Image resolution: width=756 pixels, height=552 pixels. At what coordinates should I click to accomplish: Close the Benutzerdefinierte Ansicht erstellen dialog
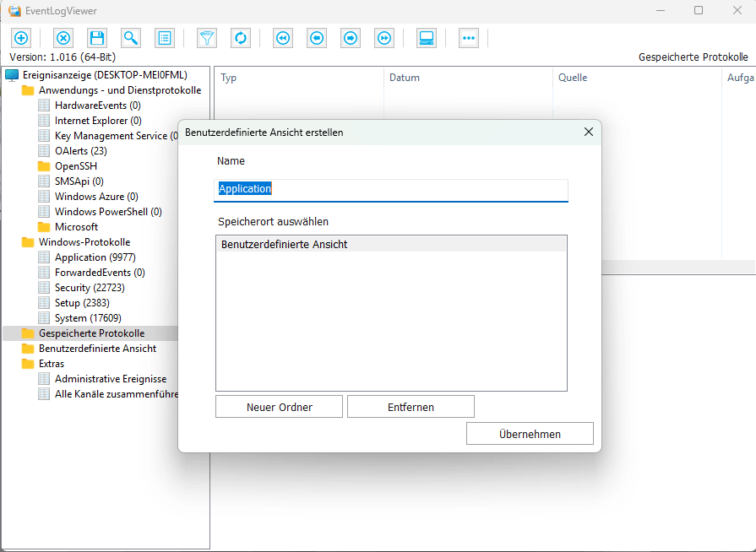point(589,133)
